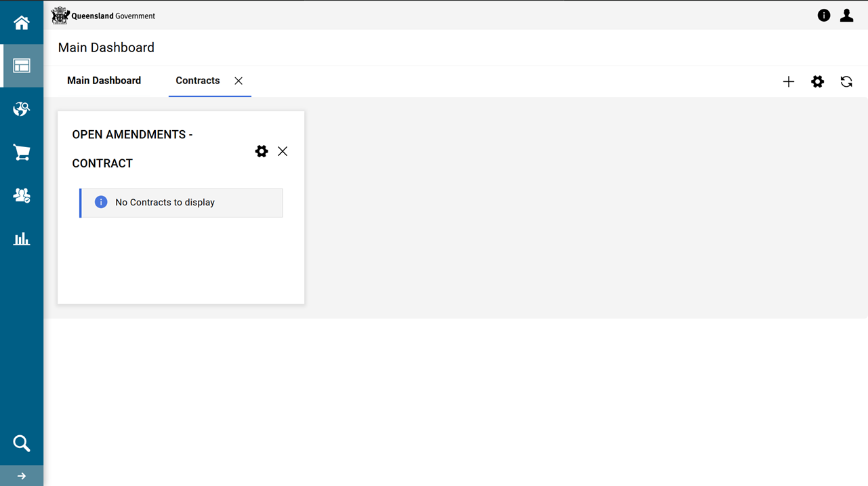This screenshot has width=868, height=486.
Task: Open the user profile menu icon
Action: [x=846, y=16]
